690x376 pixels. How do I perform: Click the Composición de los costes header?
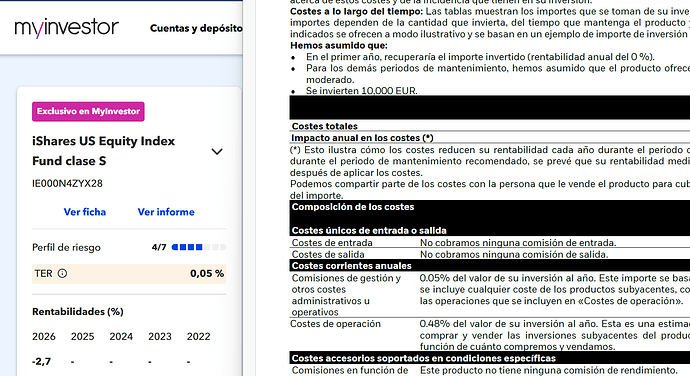353,207
